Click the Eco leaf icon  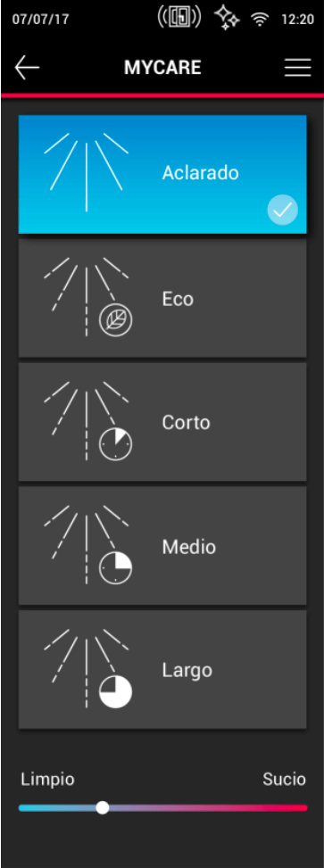click(116, 320)
